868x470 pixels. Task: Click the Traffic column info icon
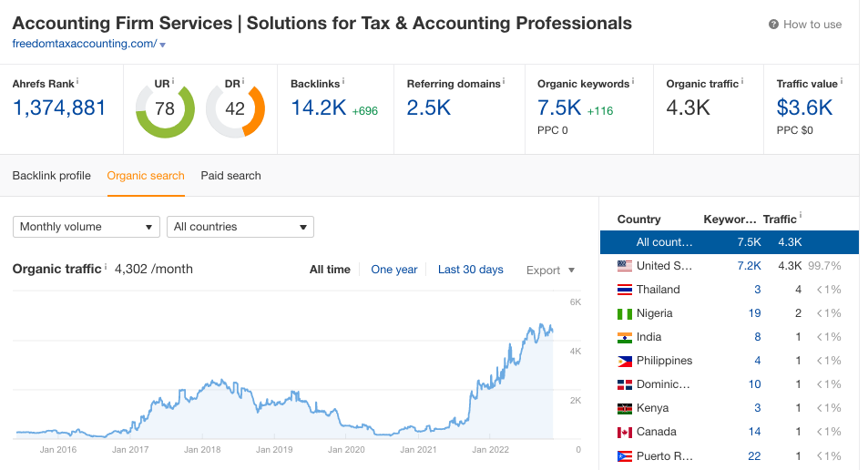(801, 216)
